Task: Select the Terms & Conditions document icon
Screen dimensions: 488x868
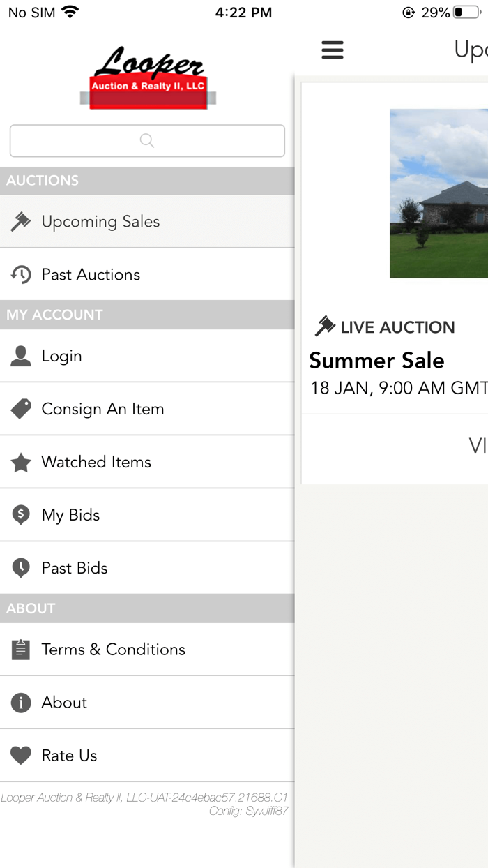Action: pyautogui.click(x=21, y=649)
